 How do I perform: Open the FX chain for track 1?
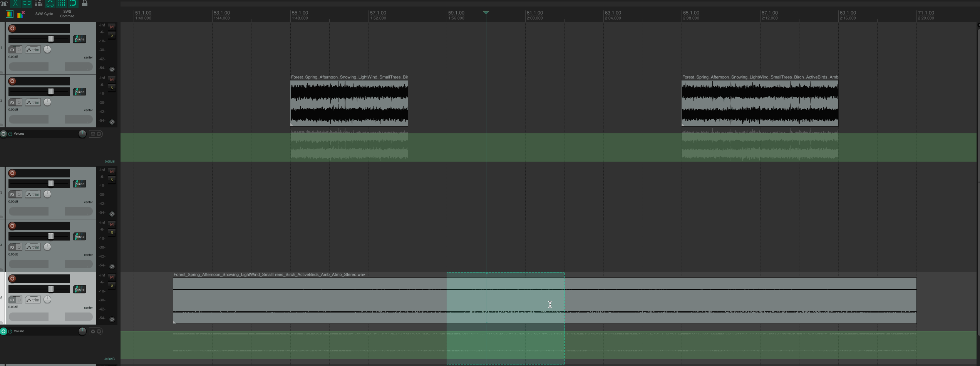coord(12,50)
